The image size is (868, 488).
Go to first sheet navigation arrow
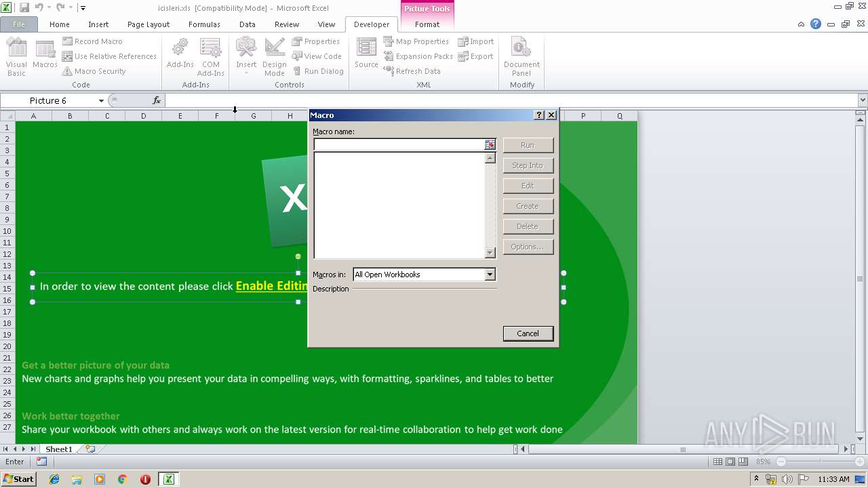pyautogui.click(x=6, y=449)
